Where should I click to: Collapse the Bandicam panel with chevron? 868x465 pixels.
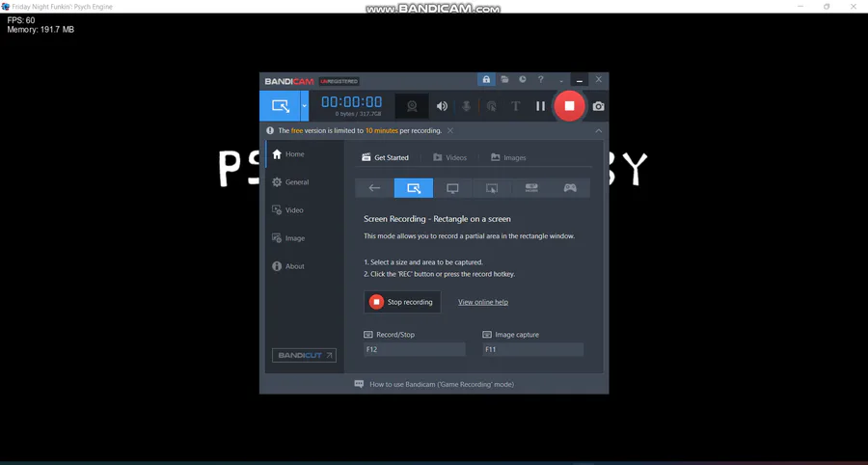point(598,131)
